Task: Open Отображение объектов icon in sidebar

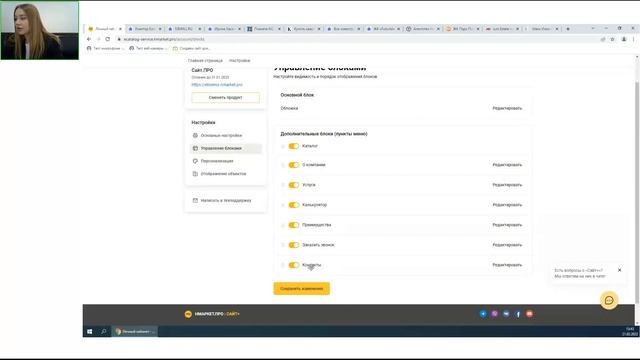Action: [x=195, y=174]
